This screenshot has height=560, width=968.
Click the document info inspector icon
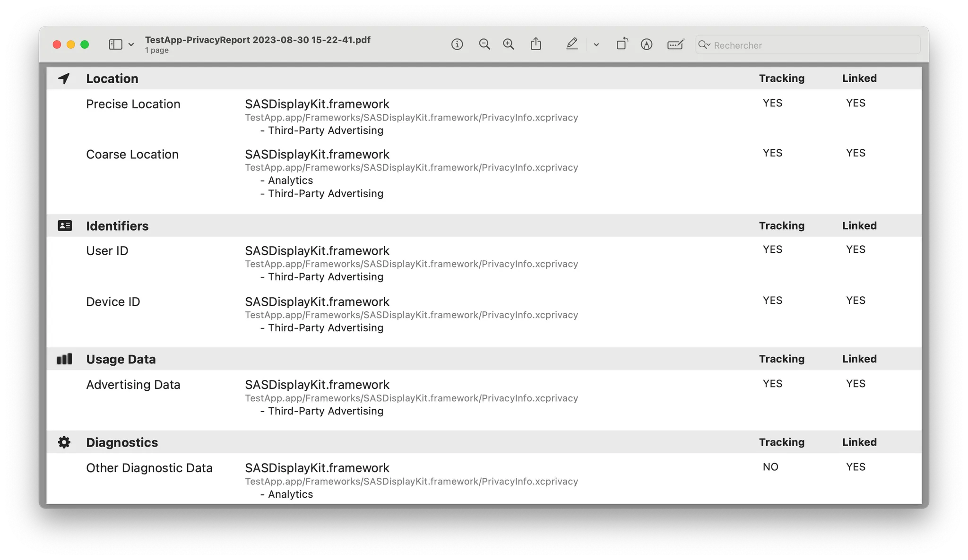point(457,44)
